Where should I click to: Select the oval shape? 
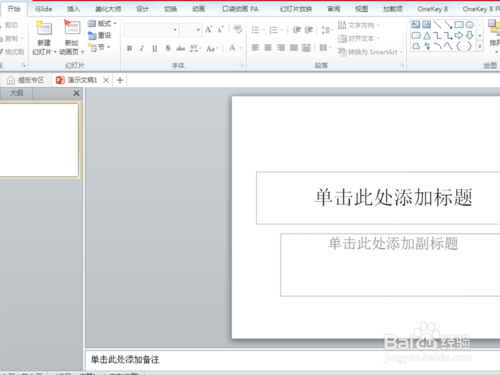pos(470,24)
